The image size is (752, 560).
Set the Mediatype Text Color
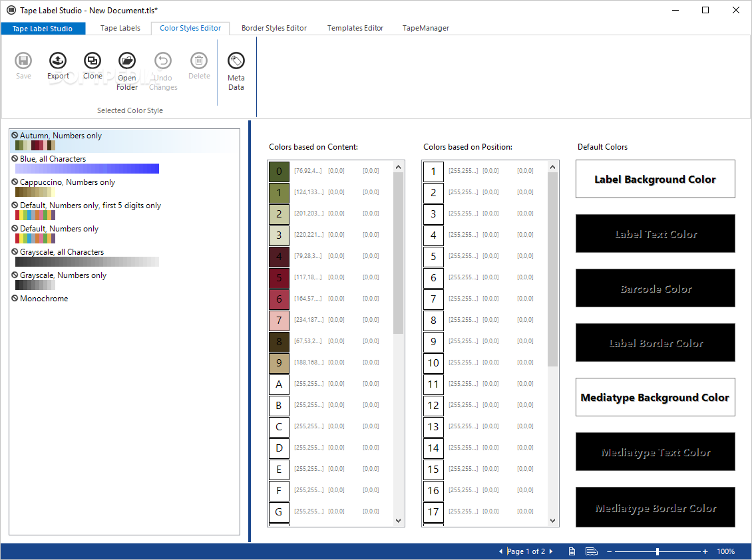655,452
